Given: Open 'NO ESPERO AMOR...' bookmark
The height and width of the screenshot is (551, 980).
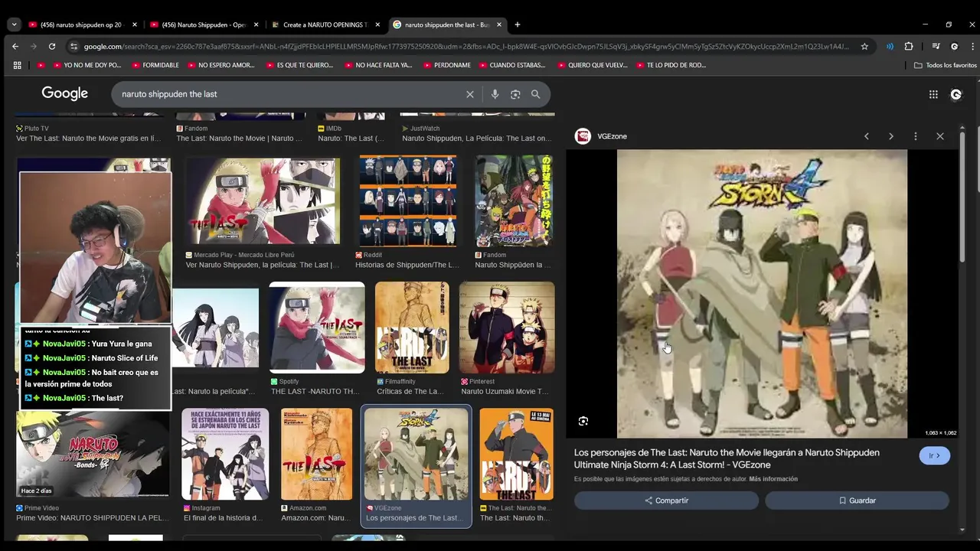Looking at the screenshot, I should (220, 65).
